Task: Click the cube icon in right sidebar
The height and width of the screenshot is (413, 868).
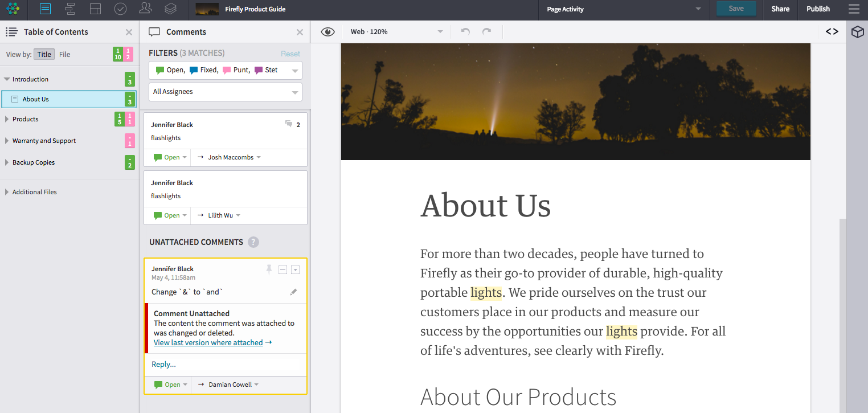Action: 857,32
